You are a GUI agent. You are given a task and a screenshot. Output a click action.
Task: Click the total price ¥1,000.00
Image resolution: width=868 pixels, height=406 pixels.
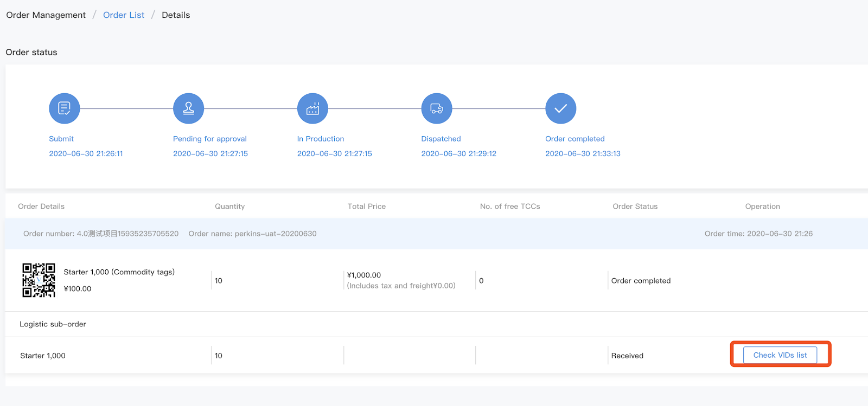pyautogui.click(x=364, y=275)
